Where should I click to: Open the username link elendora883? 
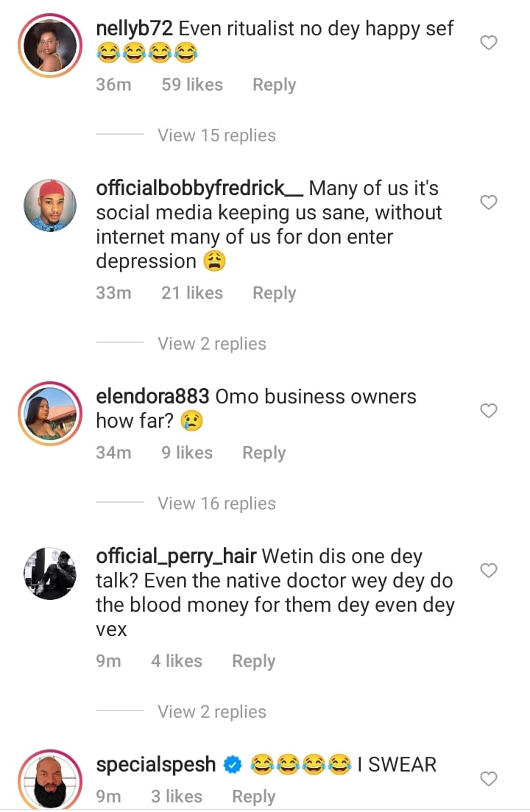(152, 397)
